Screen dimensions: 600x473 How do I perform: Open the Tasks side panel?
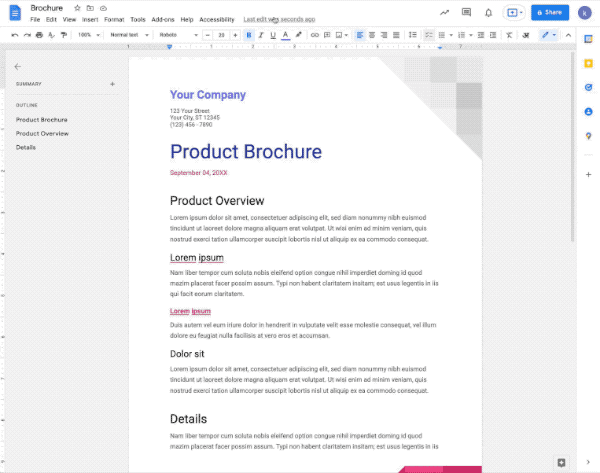click(589, 88)
